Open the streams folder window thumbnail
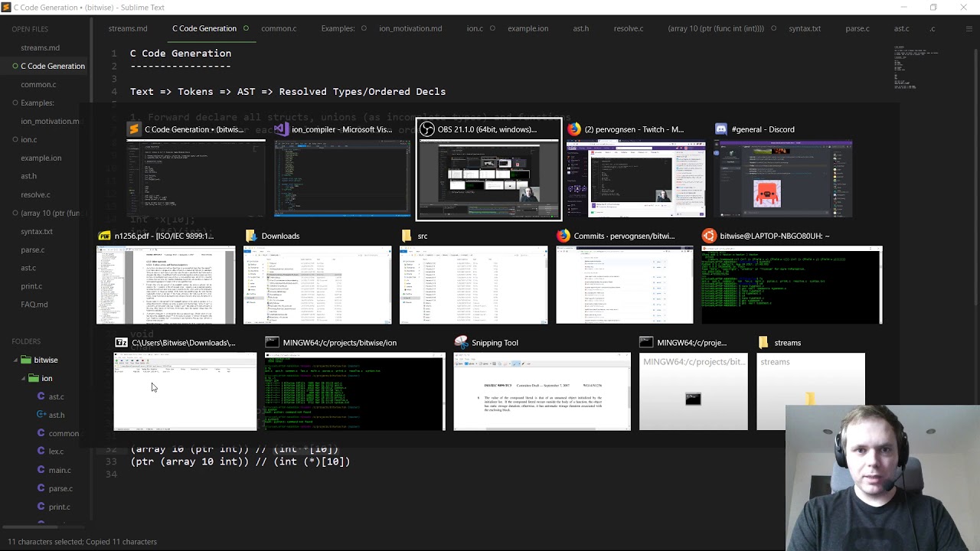Image resolution: width=980 pixels, height=551 pixels. [811, 392]
